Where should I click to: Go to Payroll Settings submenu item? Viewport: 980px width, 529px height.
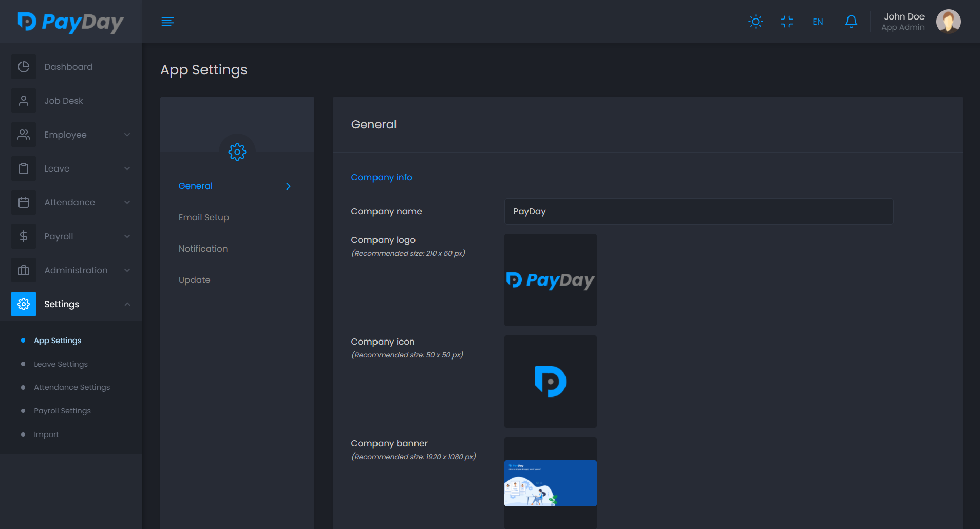(x=62, y=411)
